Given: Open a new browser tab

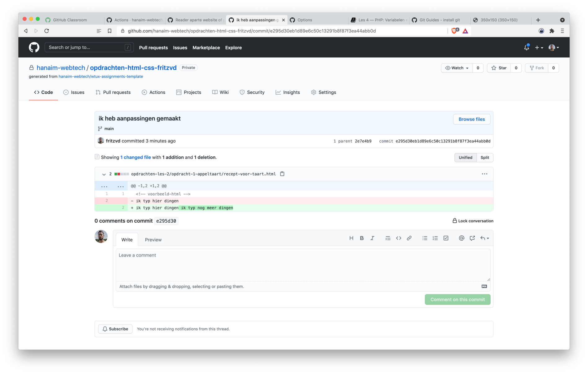Looking at the screenshot, I should pos(538,20).
